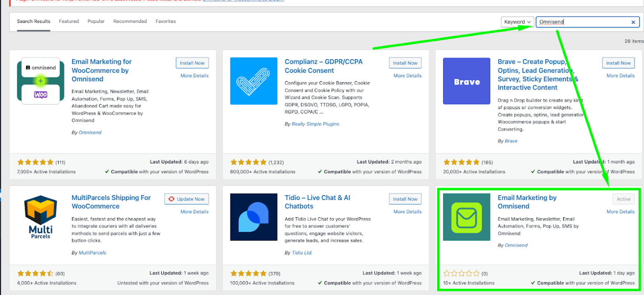Switch to the Popular tab
The image size is (644, 295).
tap(96, 21)
